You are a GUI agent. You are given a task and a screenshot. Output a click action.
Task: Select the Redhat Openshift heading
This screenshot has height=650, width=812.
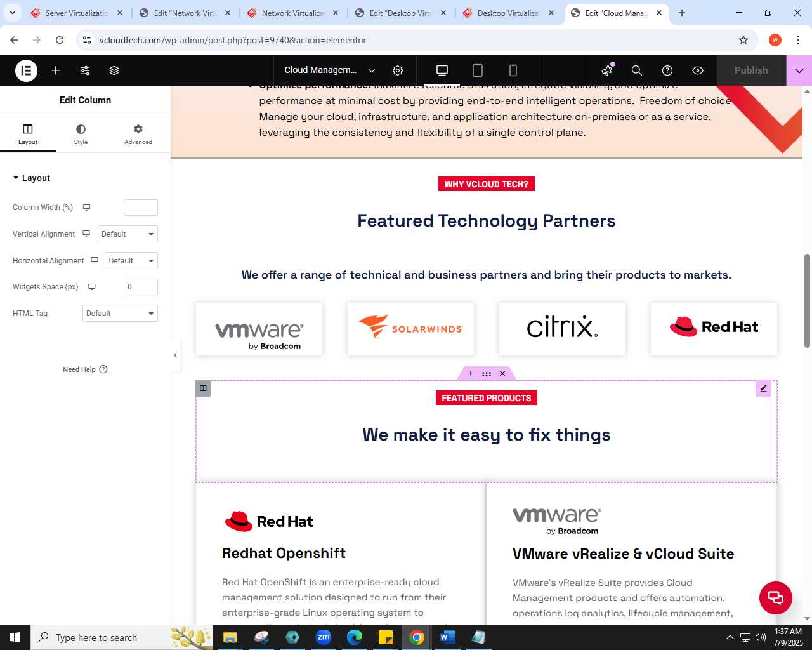coord(284,554)
